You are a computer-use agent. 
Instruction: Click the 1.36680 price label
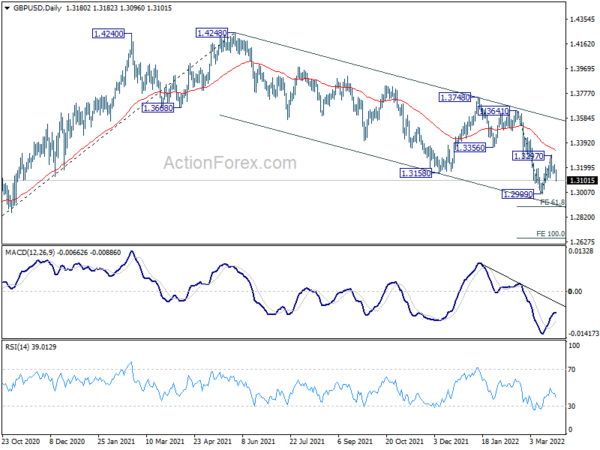tap(158, 108)
